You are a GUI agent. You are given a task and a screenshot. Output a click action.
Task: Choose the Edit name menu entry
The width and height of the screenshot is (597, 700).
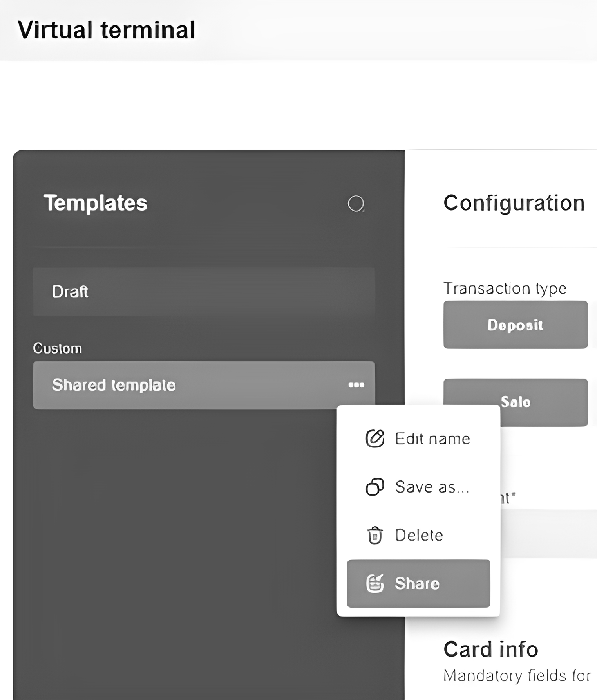tap(432, 439)
